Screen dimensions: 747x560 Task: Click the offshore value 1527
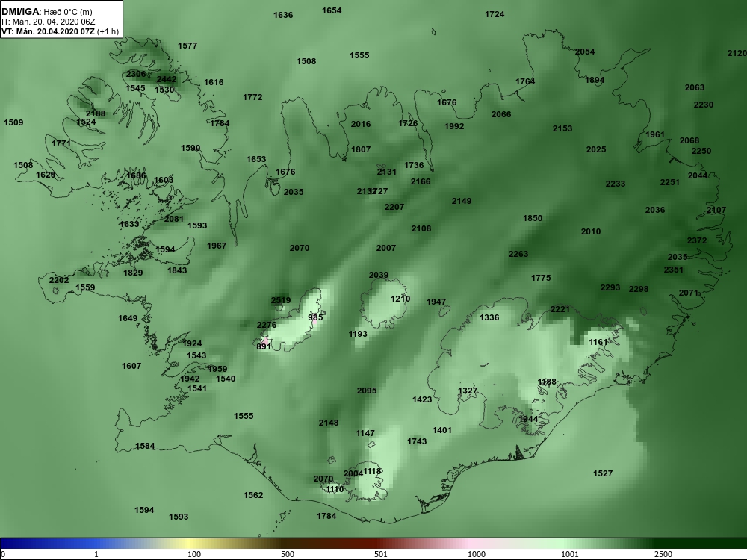(x=603, y=473)
